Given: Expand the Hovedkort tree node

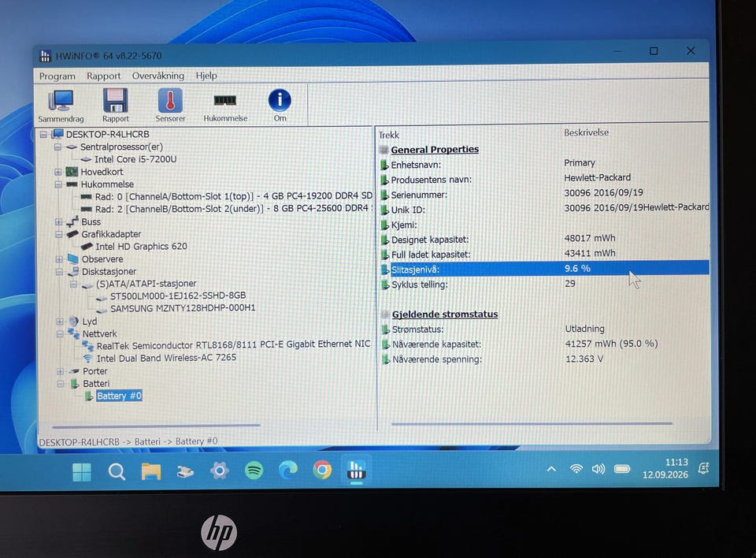Looking at the screenshot, I should coord(57,172).
